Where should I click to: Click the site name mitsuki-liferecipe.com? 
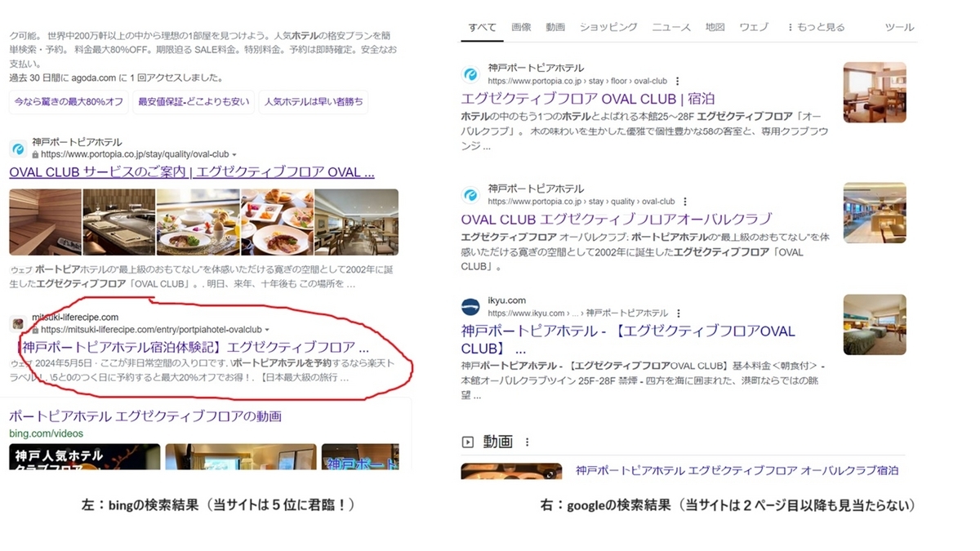(75, 317)
